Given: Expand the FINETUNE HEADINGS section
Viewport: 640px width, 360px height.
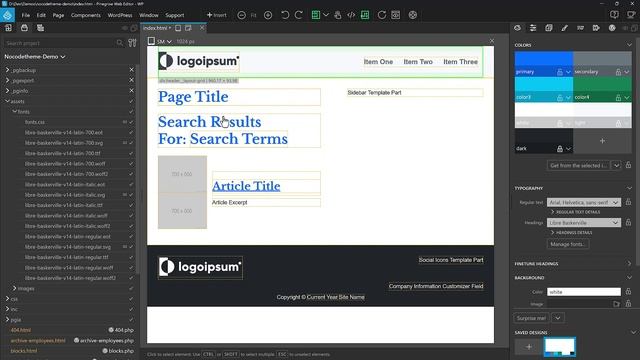Looking at the screenshot, I should click(573, 264).
